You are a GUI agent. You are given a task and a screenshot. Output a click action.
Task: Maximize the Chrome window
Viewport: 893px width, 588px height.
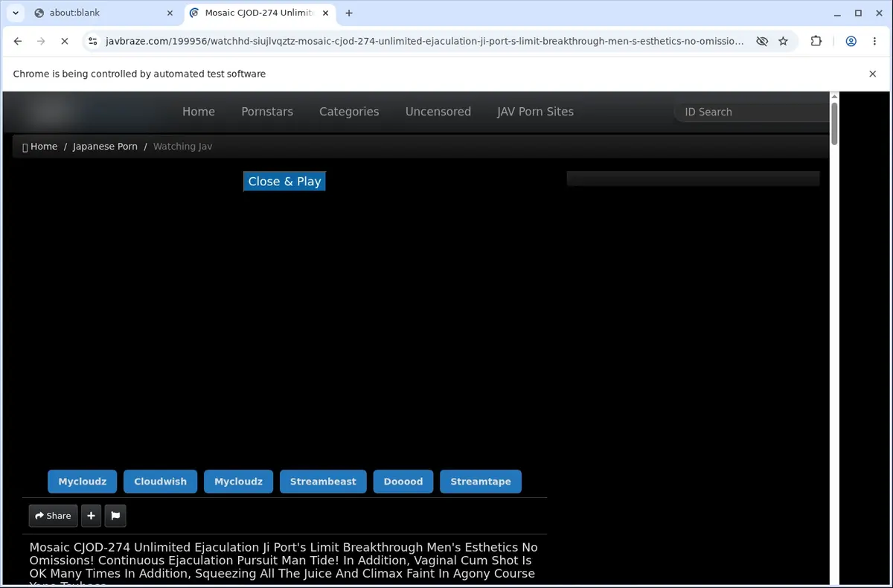(x=858, y=13)
